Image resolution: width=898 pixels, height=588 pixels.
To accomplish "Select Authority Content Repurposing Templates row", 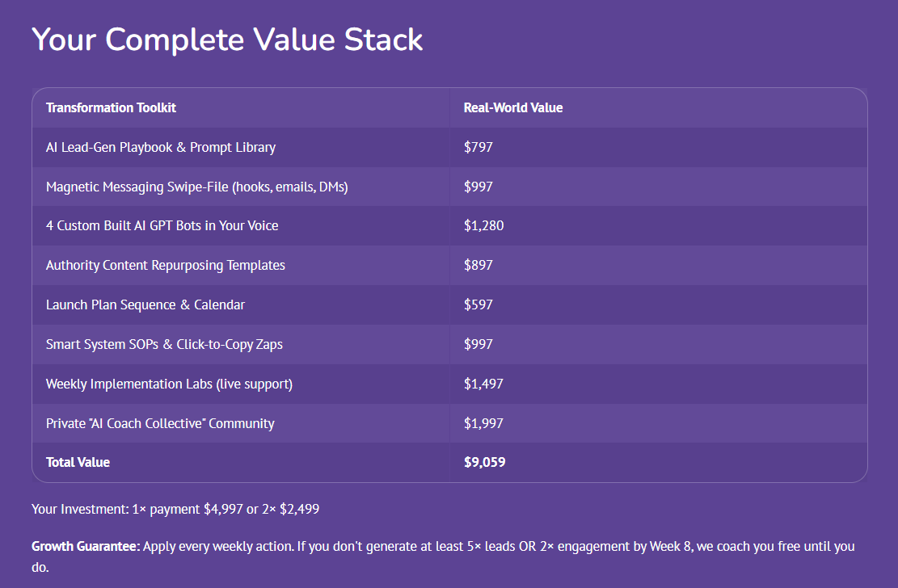I will [165, 265].
